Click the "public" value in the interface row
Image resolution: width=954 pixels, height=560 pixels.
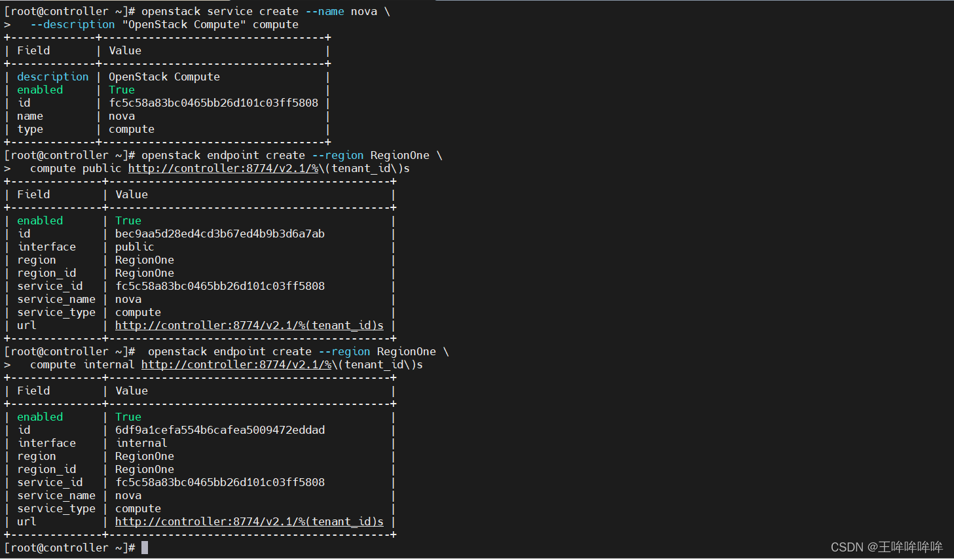click(135, 247)
